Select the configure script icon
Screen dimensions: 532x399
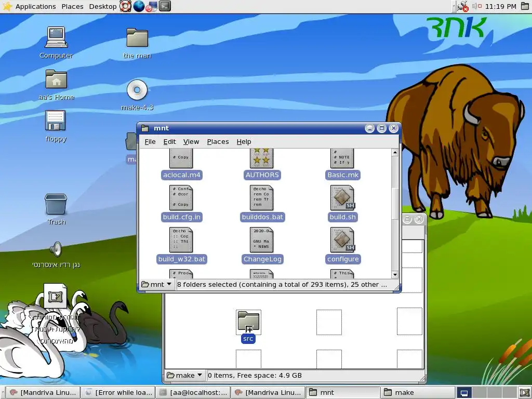point(342,240)
